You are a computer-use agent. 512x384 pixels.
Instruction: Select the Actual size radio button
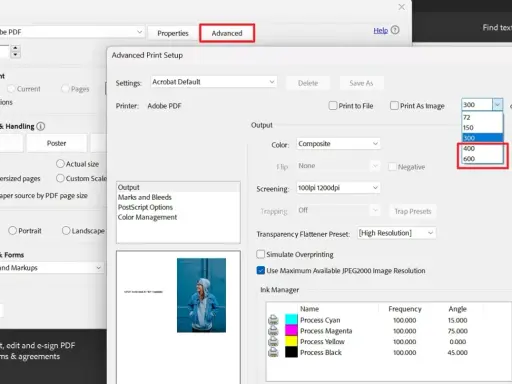point(60,164)
